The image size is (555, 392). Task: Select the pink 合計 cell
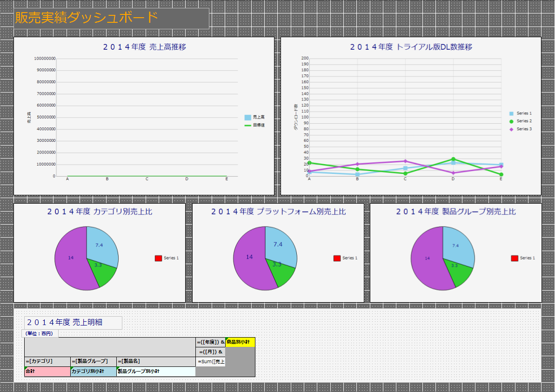47,372
